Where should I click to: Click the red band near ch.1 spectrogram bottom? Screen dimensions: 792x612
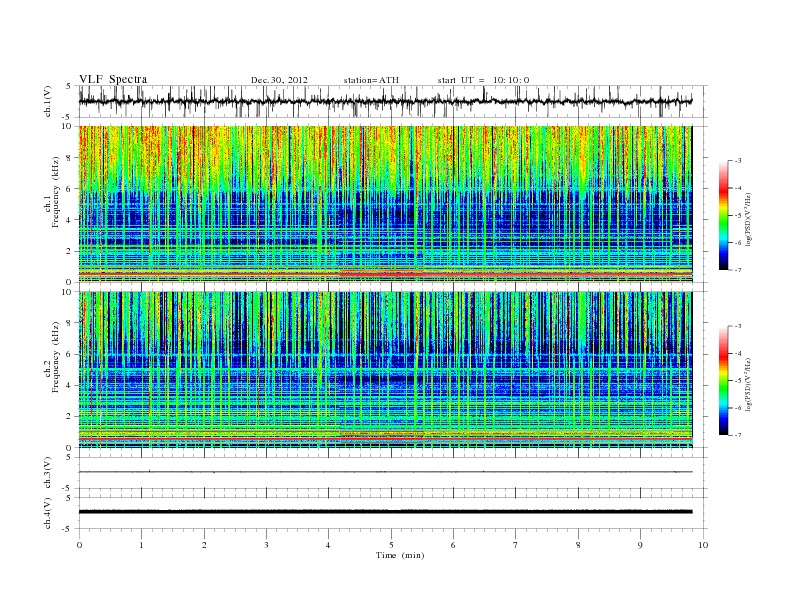coord(385,274)
